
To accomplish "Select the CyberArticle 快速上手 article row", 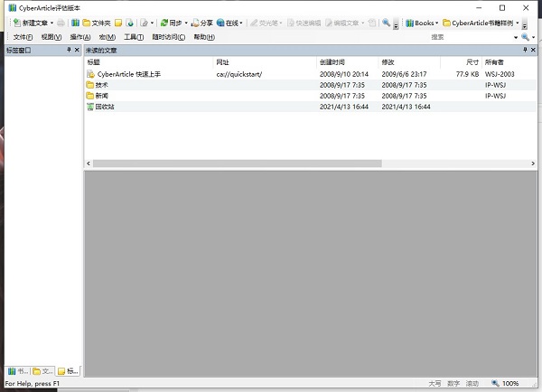I will [x=311, y=74].
